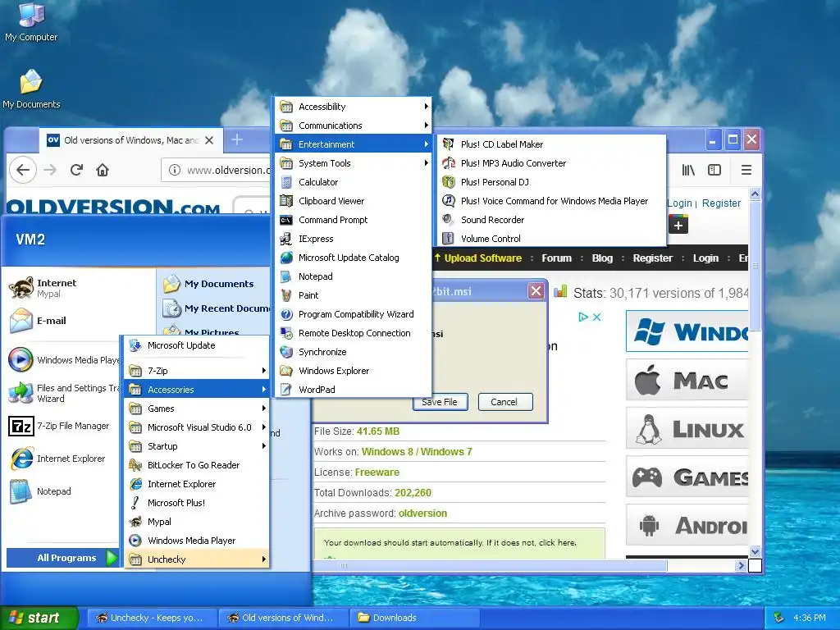Open the Mac category banner

click(687, 380)
